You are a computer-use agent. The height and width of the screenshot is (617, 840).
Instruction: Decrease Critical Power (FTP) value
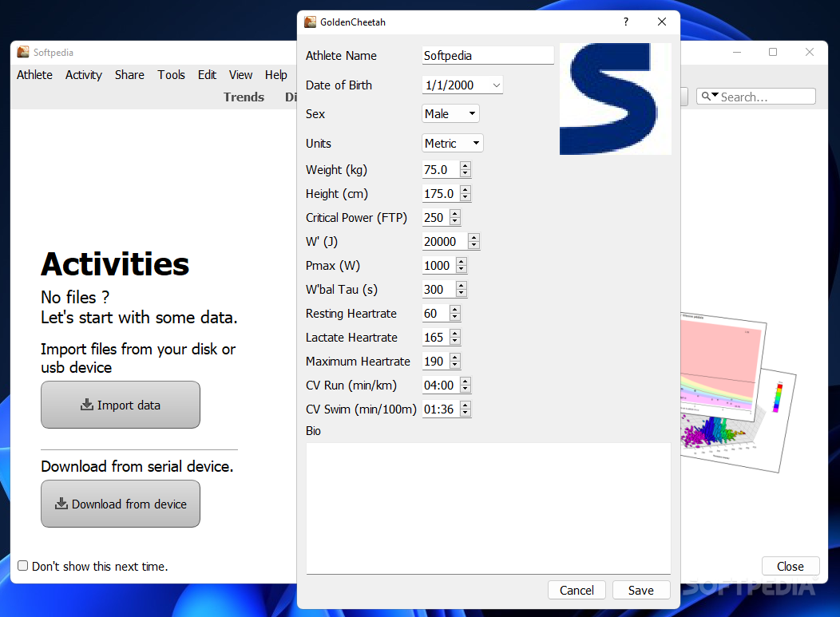pyautogui.click(x=455, y=221)
